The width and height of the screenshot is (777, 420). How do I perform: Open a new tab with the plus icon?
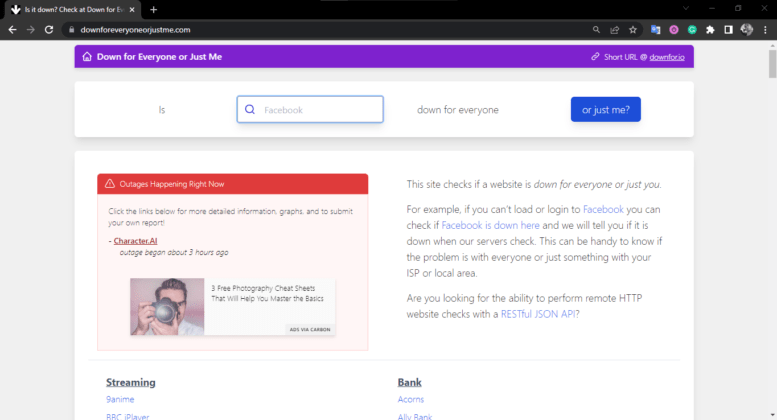coord(154,9)
